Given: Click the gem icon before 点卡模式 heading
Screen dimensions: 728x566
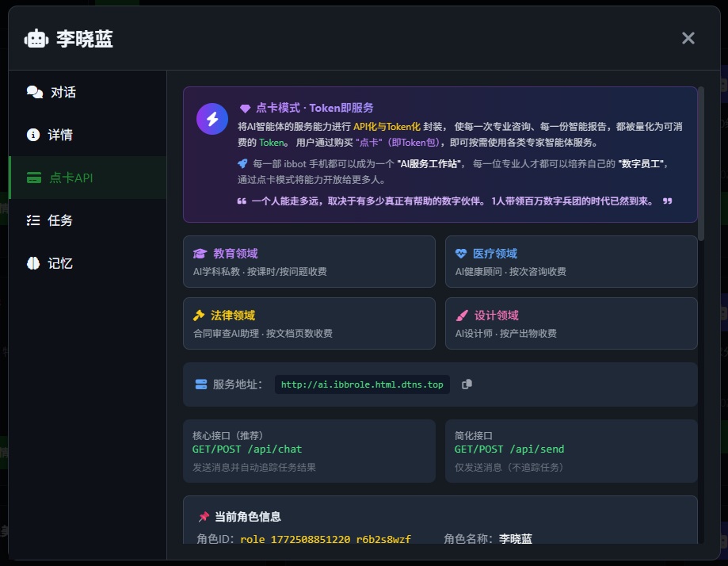Looking at the screenshot, I should [x=245, y=109].
